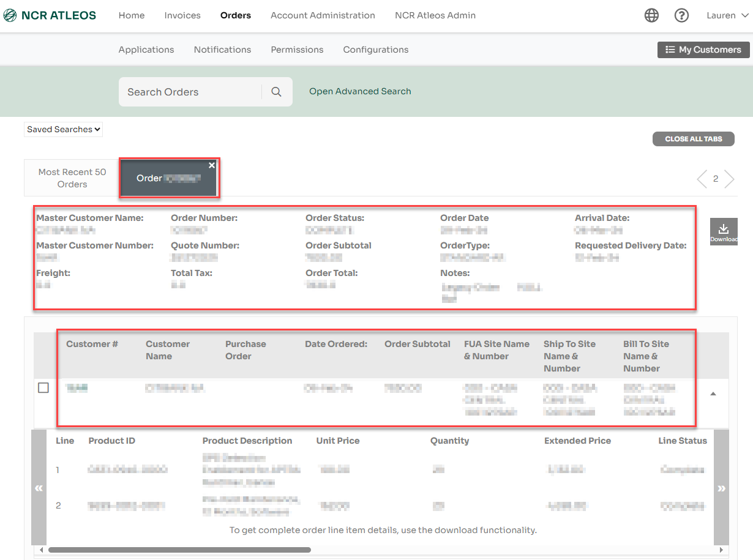The height and width of the screenshot is (560, 753).
Task: Click the search magnifier icon
Action: click(276, 92)
